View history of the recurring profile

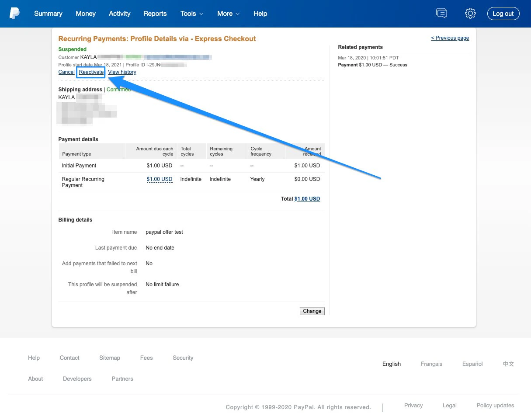pyautogui.click(x=122, y=72)
